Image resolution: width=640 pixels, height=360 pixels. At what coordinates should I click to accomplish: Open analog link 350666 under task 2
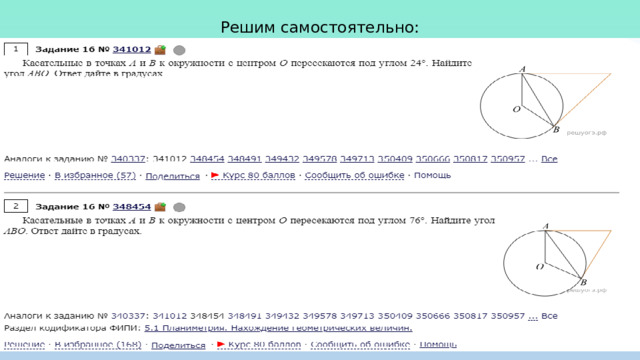433,316
